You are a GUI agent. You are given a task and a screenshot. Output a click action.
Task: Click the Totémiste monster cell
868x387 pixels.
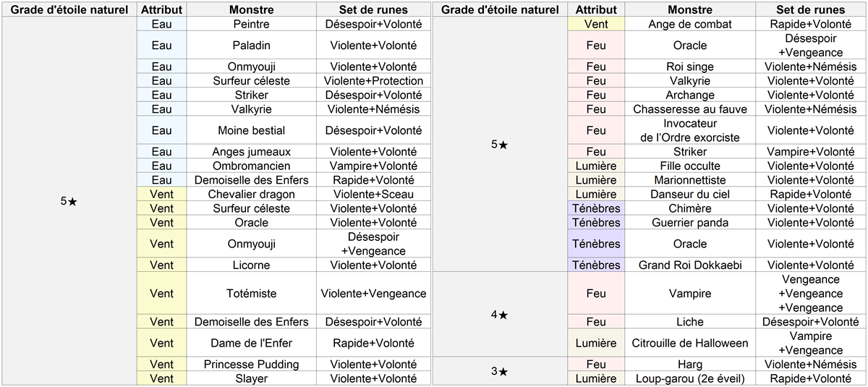click(251, 294)
